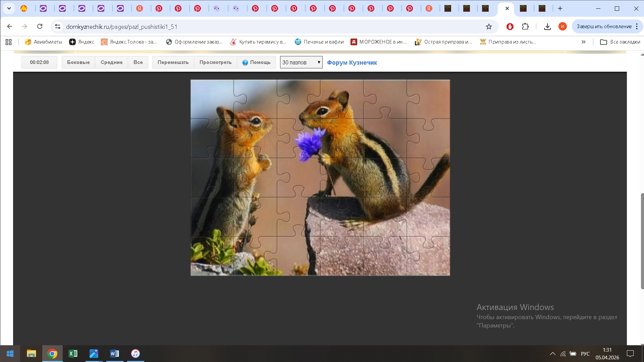Bookmark this page with star icon
Image resolution: width=644 pixels, height=362 pixels.
point(489,26)
